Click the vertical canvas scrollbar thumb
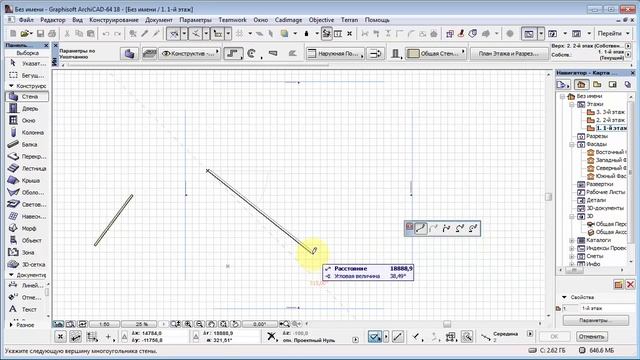This screenshot has width=640, height=360. [x=548, y=197]
